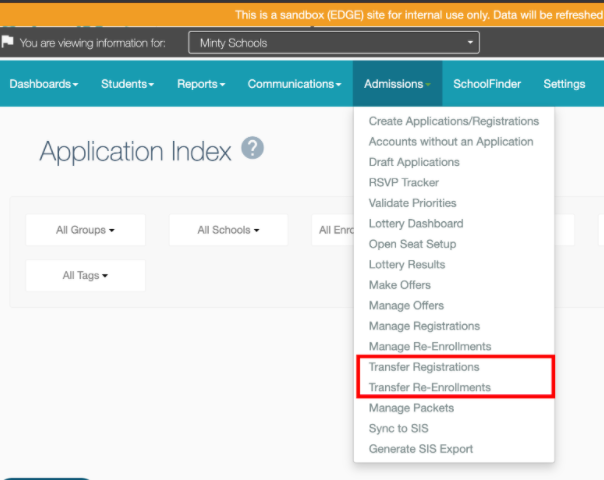Image resolution: width=604 pixels, height=480 pixels.
Task: Expand the Students menu
Action: pyautogui.click(x=128, y=84)
